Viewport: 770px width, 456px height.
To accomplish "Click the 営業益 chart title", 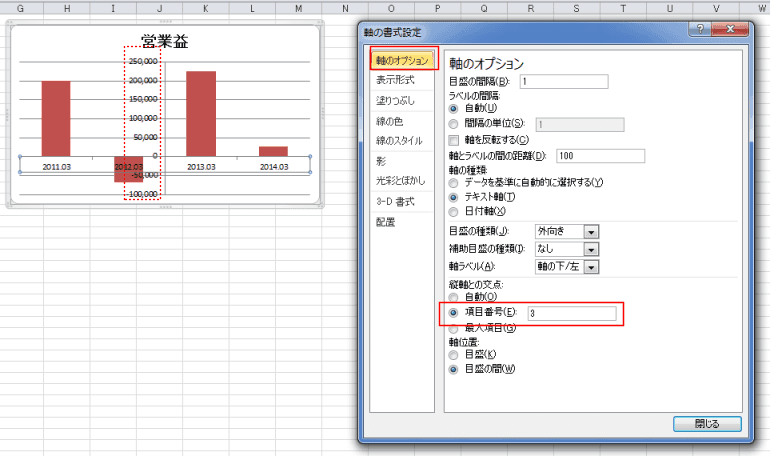I will (x=165, y=41).
